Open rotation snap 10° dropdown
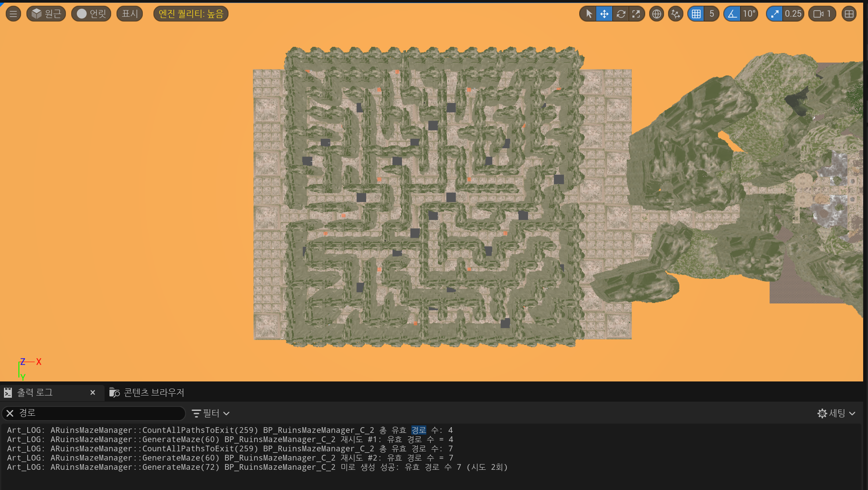Viewport: 868px width, 490px height. coord(749,14)
